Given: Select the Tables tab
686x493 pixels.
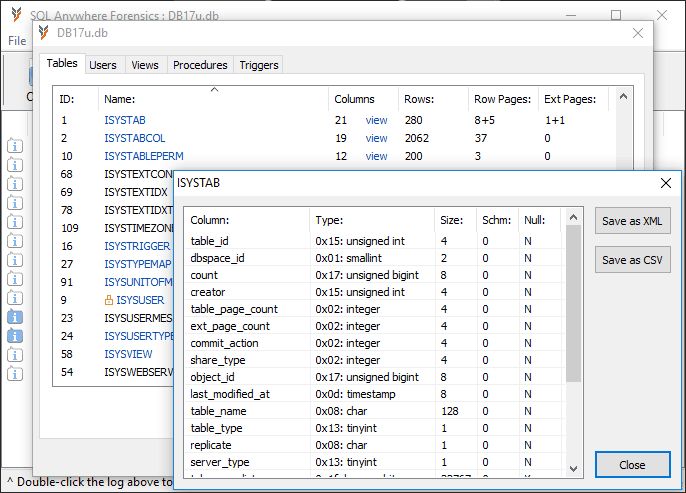Looking at the screenshot, I should point(62,63).
